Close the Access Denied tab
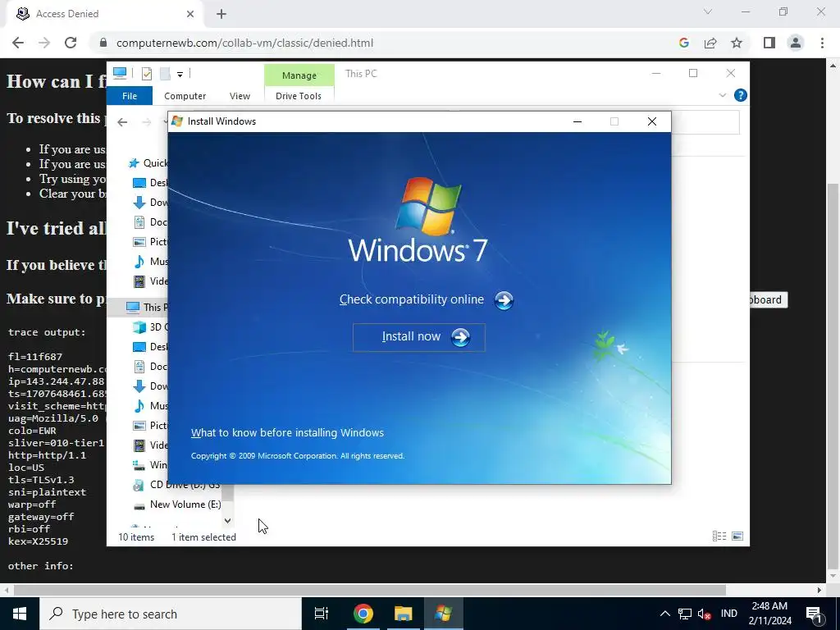 [x=190, y=14]
